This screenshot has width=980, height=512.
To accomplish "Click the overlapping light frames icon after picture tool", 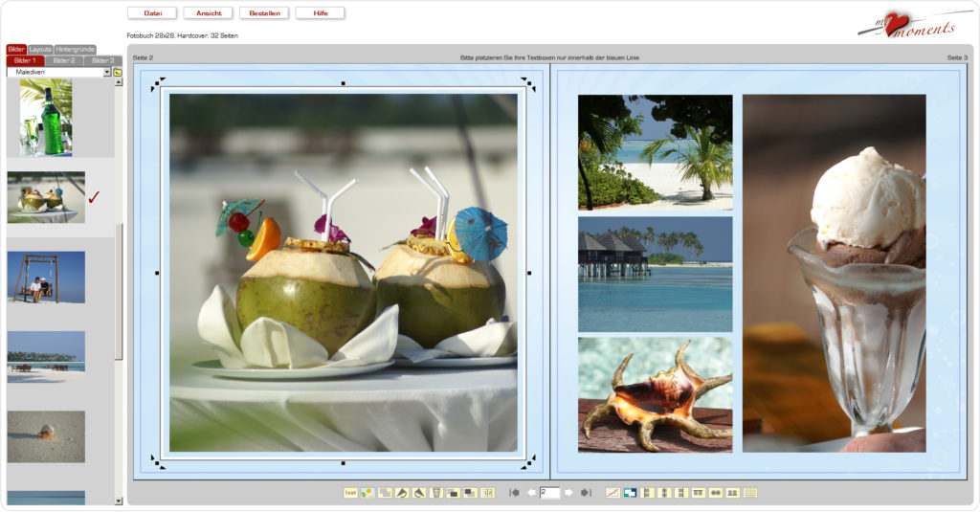I will [385, 493].
